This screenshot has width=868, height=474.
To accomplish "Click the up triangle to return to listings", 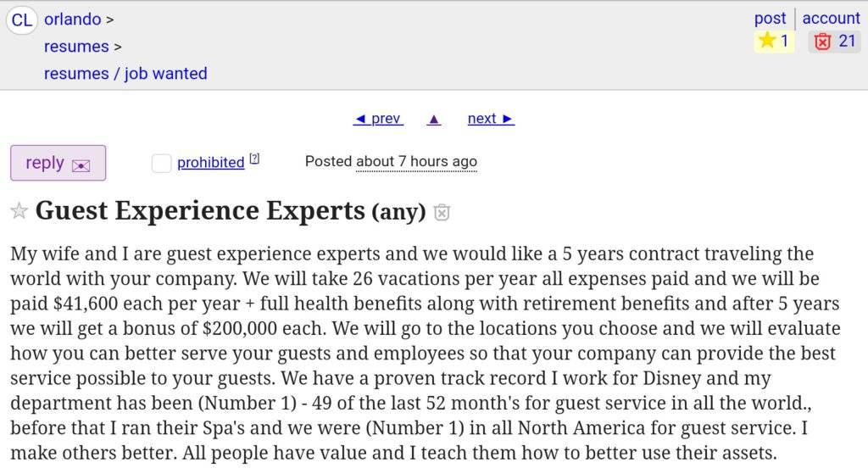I will point(434,119).
